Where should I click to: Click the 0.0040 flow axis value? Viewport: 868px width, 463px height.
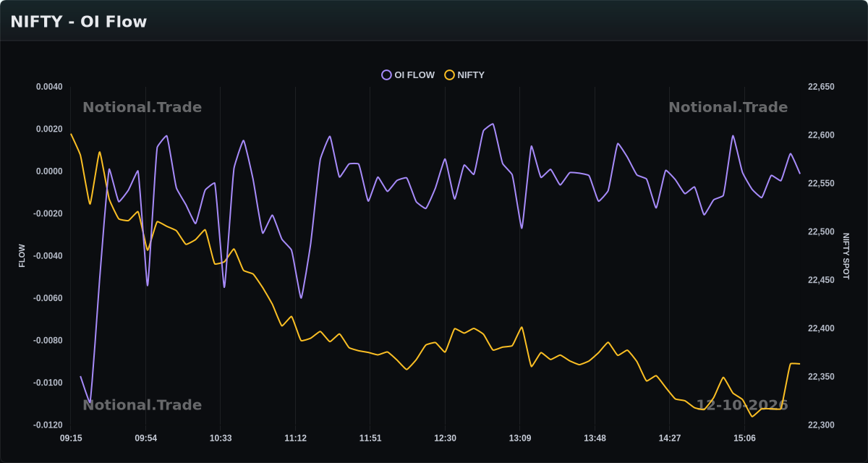click(49, 87)
